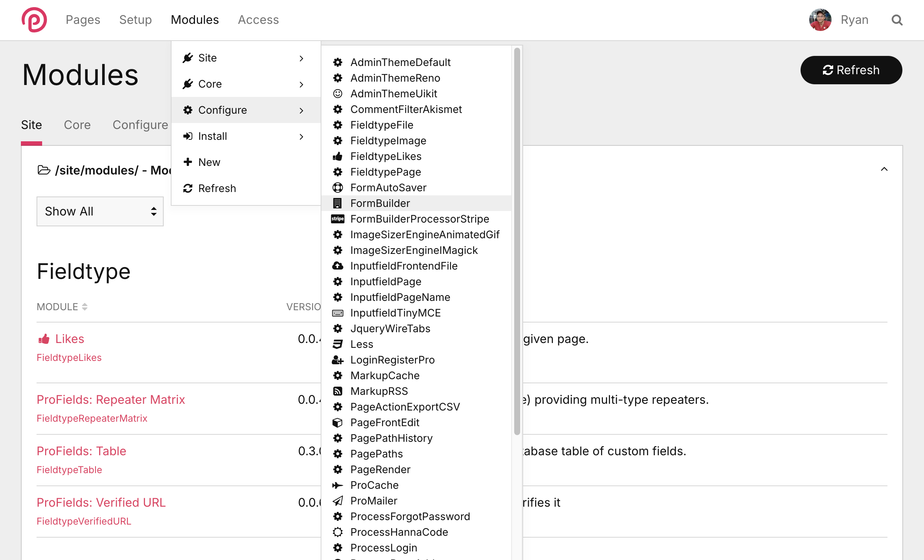Click the ProcessWire logo icon

34,19
